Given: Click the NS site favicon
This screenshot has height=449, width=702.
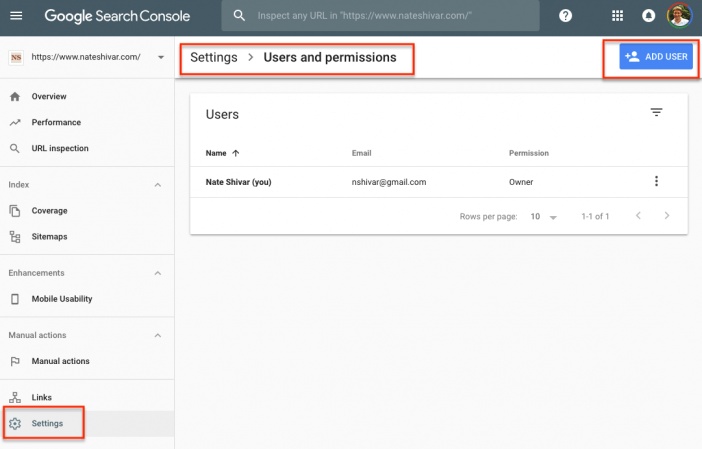Looking at the screenshot, I should [16, 57].
